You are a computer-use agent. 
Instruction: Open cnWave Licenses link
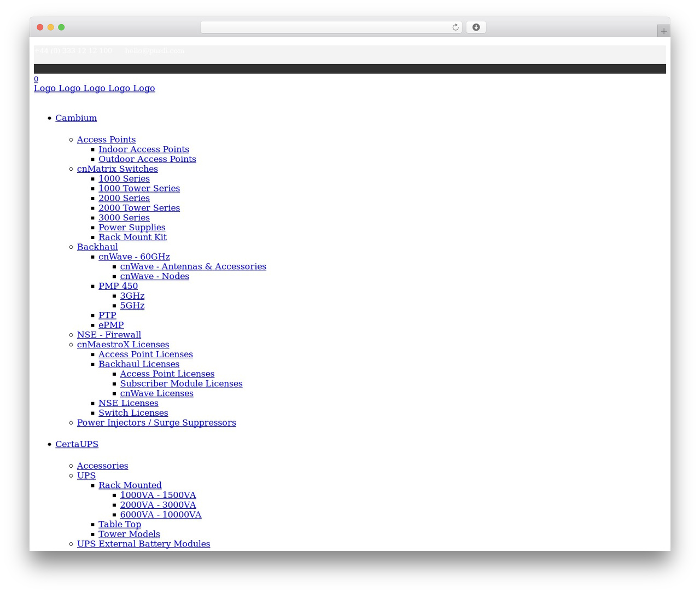click(156, 394)
